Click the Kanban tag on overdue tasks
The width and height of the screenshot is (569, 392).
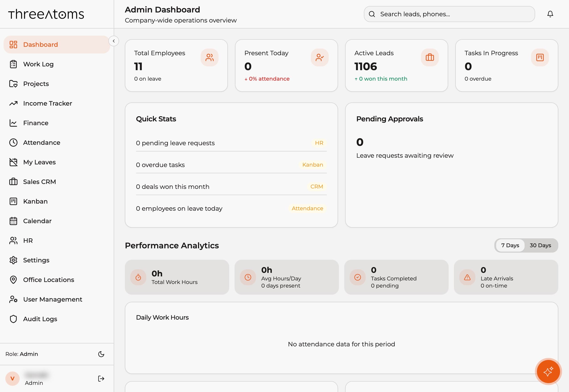(313, 165)
